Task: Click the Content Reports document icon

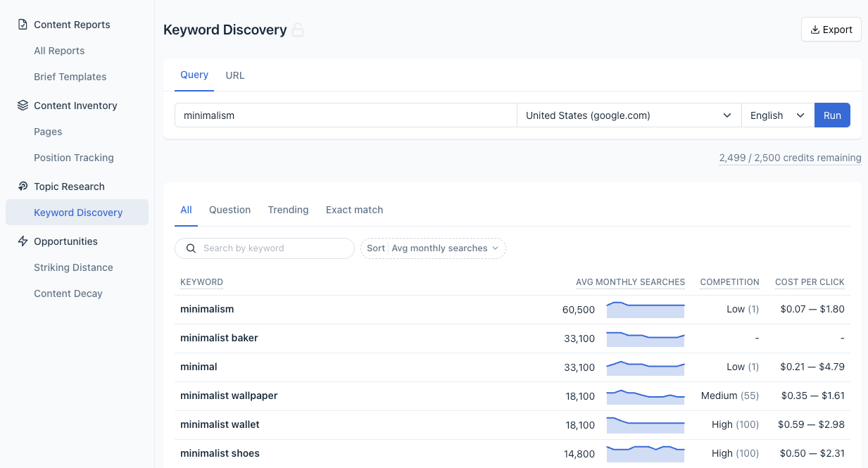Action: (x=23, y=25)
